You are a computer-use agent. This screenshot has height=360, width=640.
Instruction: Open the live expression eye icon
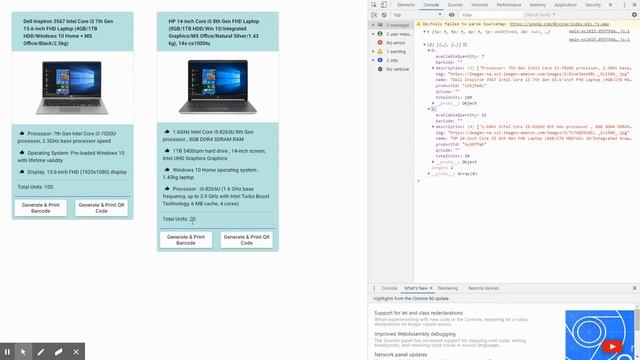click(x=451, y=15)
